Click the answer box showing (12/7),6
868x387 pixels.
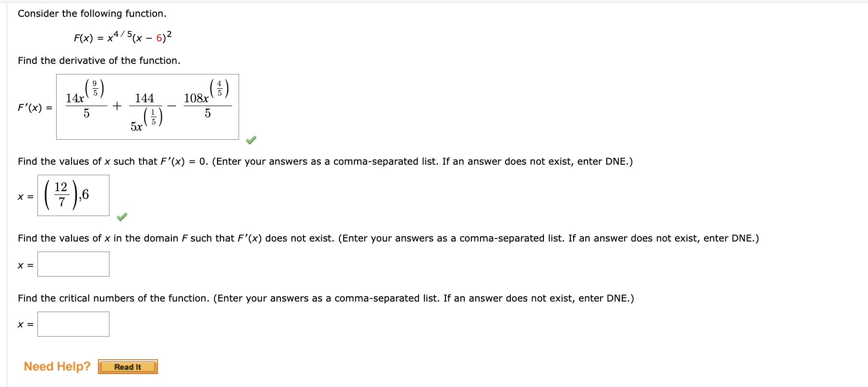[73, 195]
